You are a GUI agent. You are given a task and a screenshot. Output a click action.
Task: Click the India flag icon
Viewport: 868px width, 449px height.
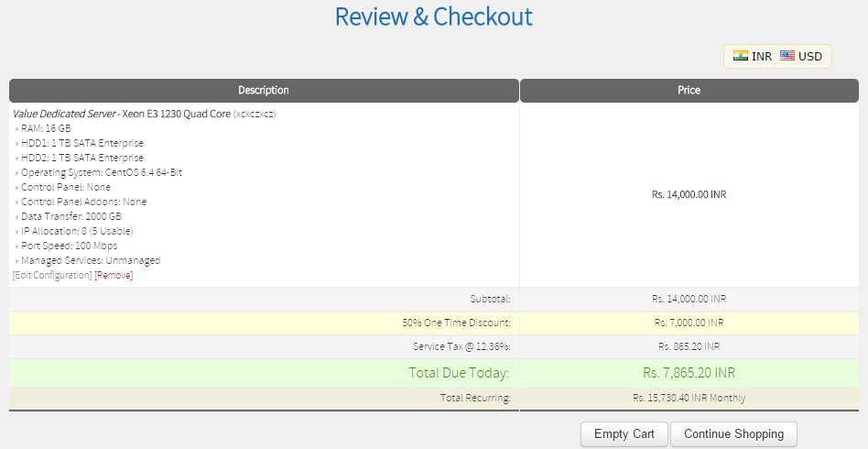[x=741, y=56]
